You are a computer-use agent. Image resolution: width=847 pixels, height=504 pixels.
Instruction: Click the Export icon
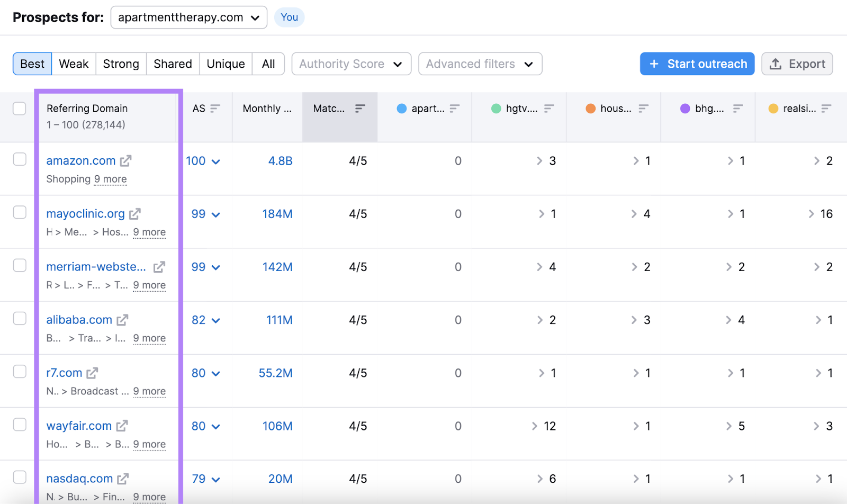point(777,64)
